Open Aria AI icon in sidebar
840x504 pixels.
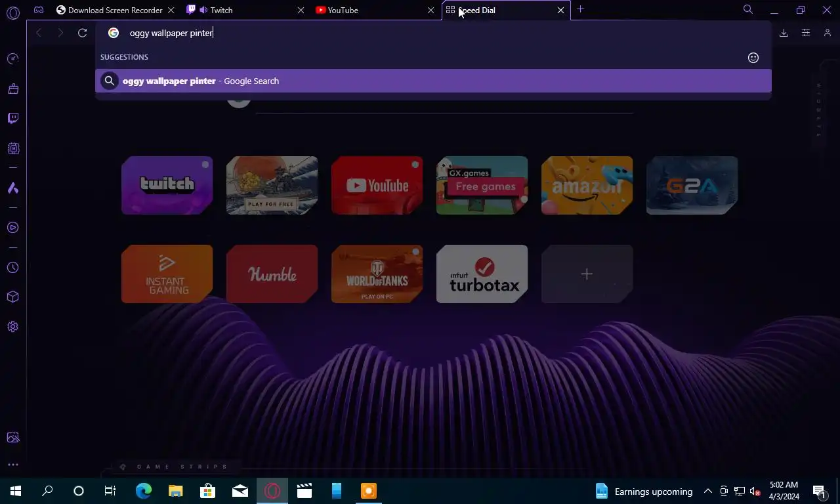(13, 188)
